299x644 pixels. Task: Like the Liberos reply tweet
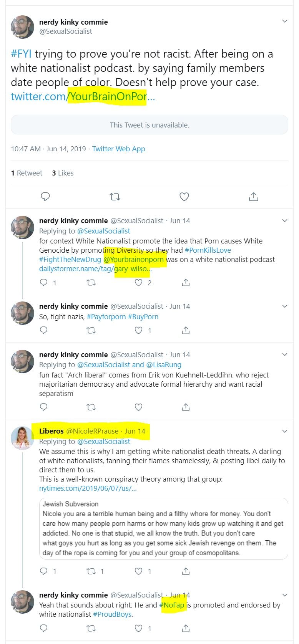tap(139, 571)
